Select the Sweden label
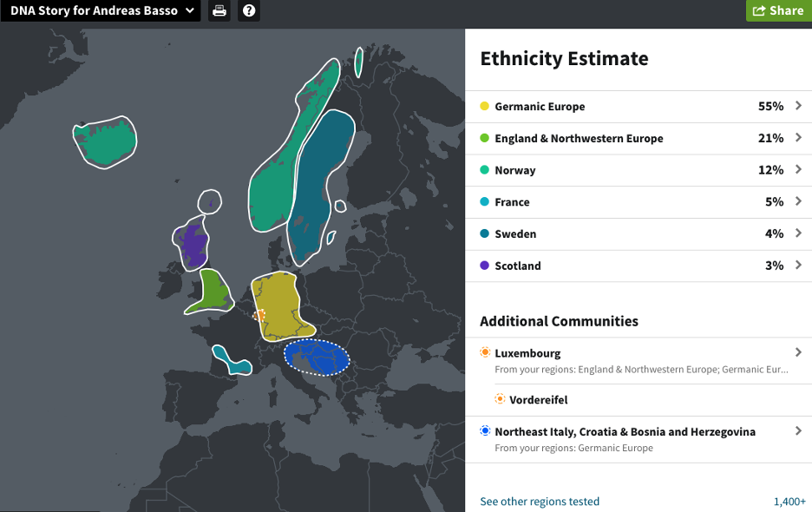 coord(515,233)
